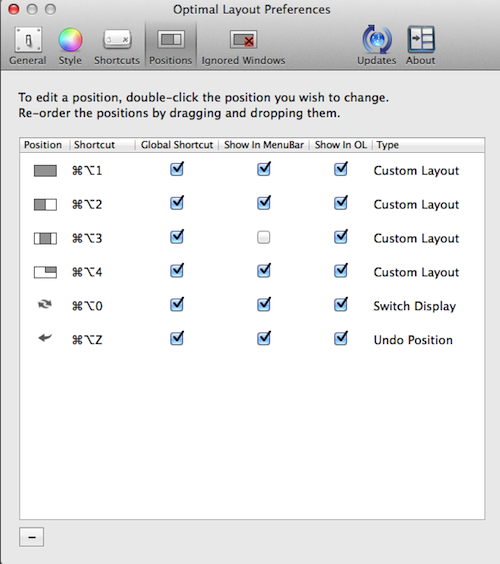
Task: Switch to the Positions tab
Action: pos(171,46)
